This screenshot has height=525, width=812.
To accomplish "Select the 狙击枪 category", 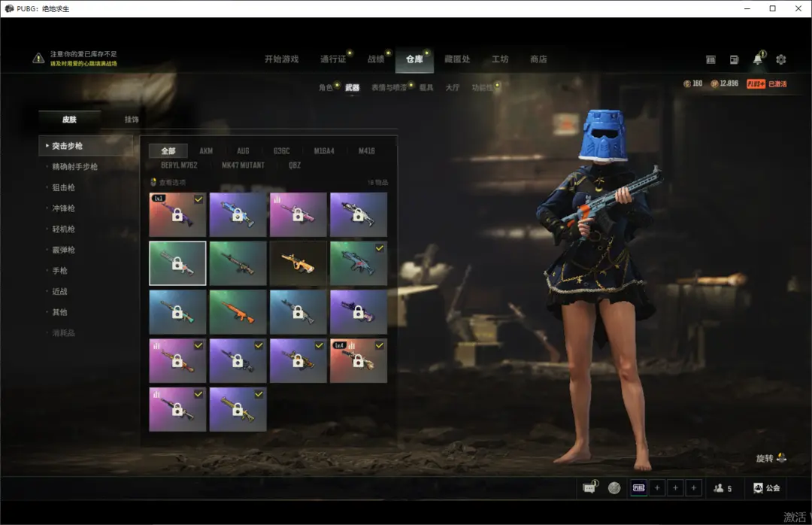I will 63,187.
